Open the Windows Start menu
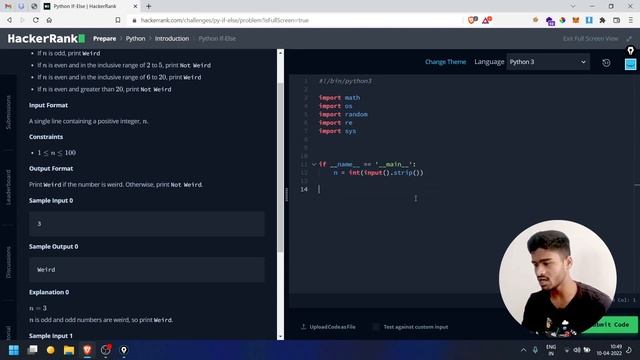 point(14,350)
